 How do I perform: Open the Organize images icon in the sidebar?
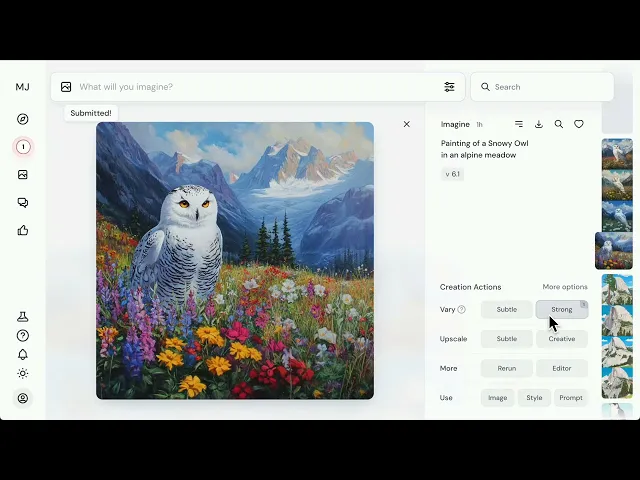pyautogui.click(x=23, y=175)
